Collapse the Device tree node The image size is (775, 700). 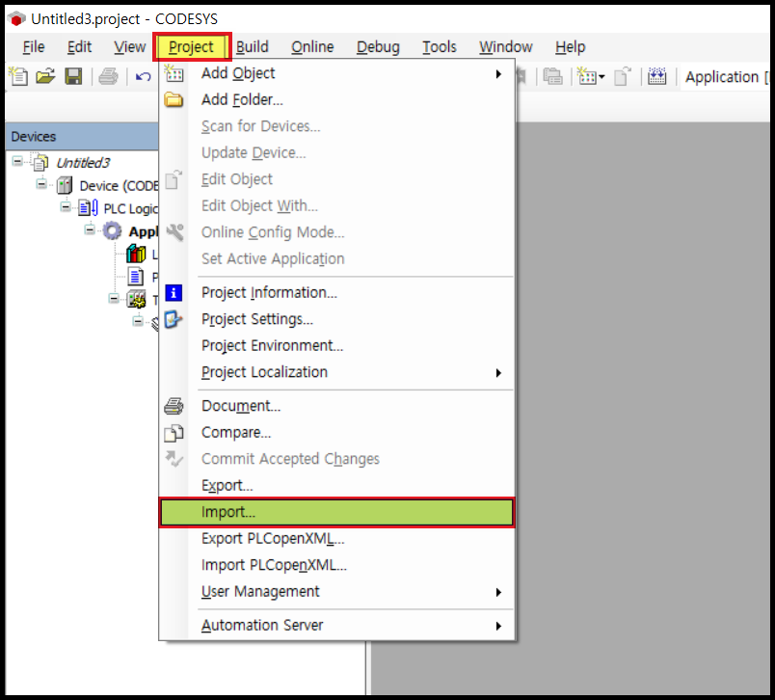[41, 184]
